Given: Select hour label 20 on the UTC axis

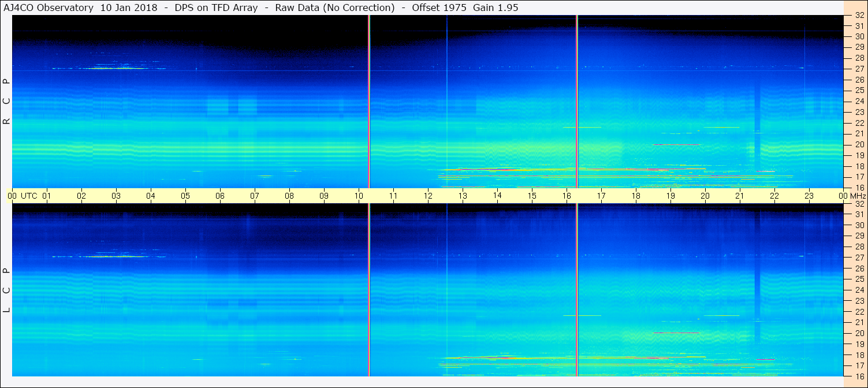Looking at the screenshot, I should [705, 196].
